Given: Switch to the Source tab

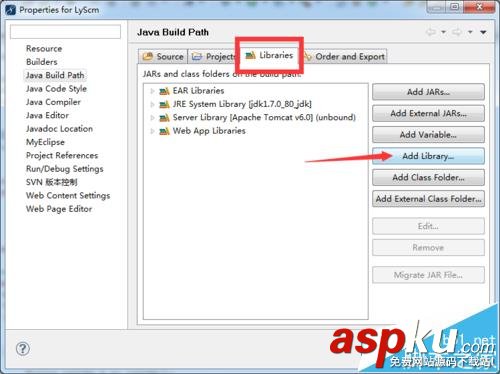Looking at the screenshot, I should [x=163, y=56].
